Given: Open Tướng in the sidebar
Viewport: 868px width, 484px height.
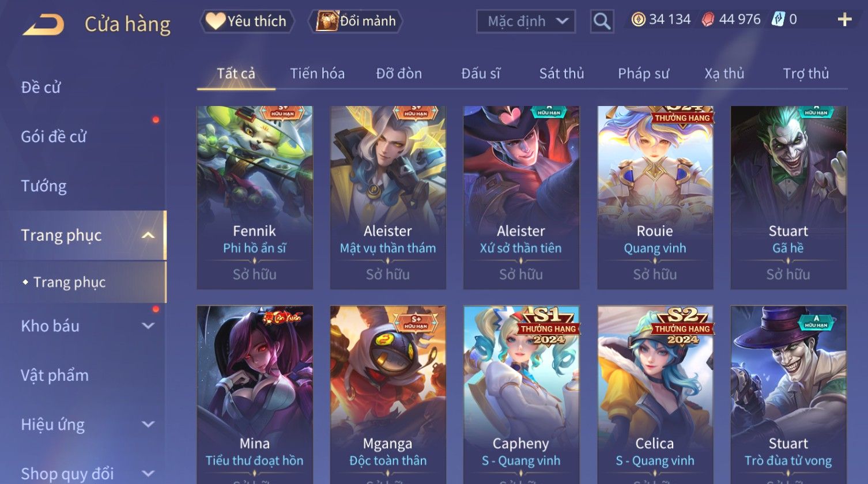Looking at the screenshot, I should 44,186.
